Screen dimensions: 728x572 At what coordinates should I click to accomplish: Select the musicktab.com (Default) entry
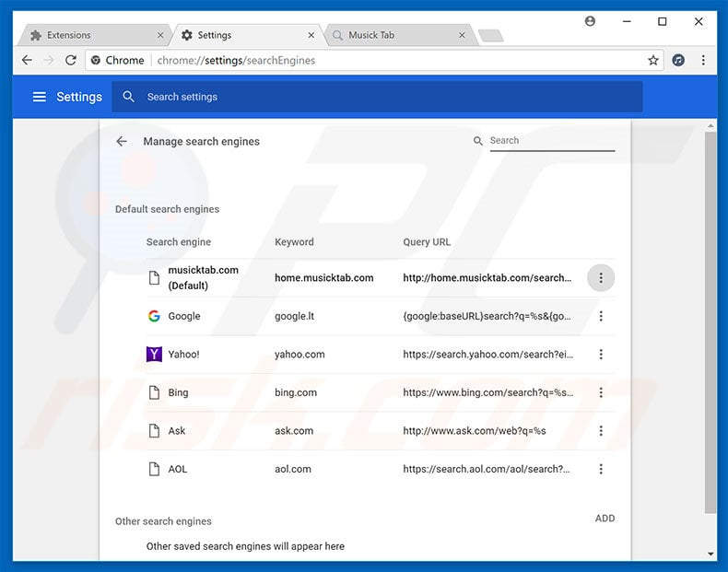(203, 277)
